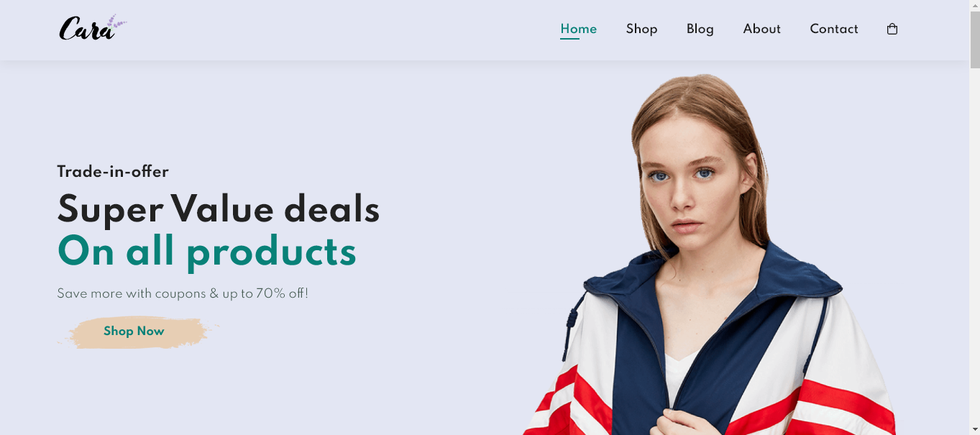Click the Shop Now button
Screen dimensions: 980x435
(x=134, y=331)
